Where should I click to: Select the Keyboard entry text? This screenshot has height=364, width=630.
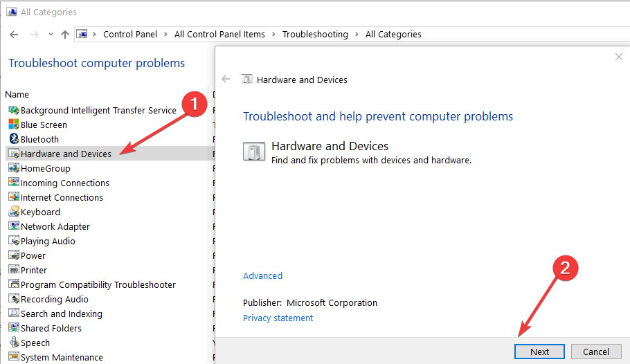[x=40, y=212]
